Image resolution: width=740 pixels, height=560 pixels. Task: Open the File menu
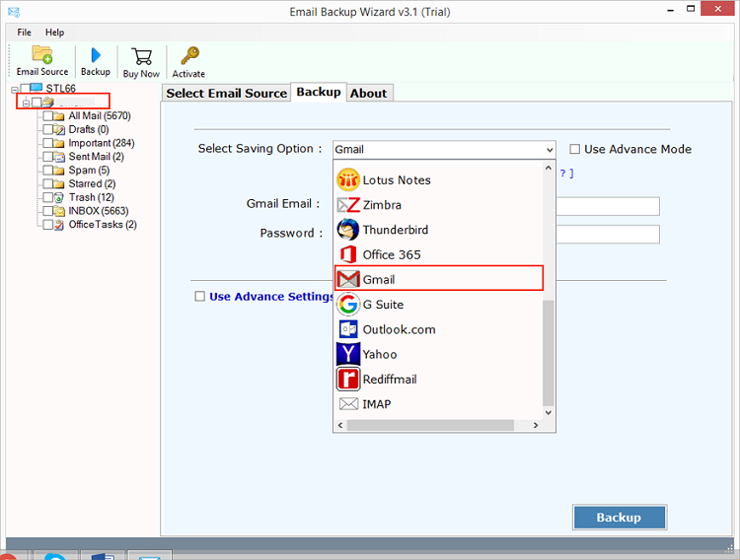point(24,33)
